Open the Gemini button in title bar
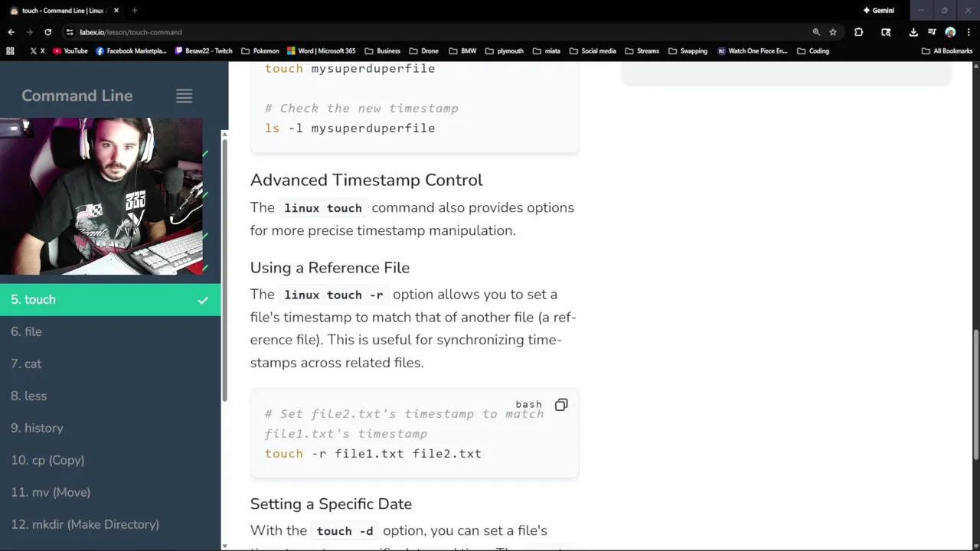The image size is (980, 551). 878,11
